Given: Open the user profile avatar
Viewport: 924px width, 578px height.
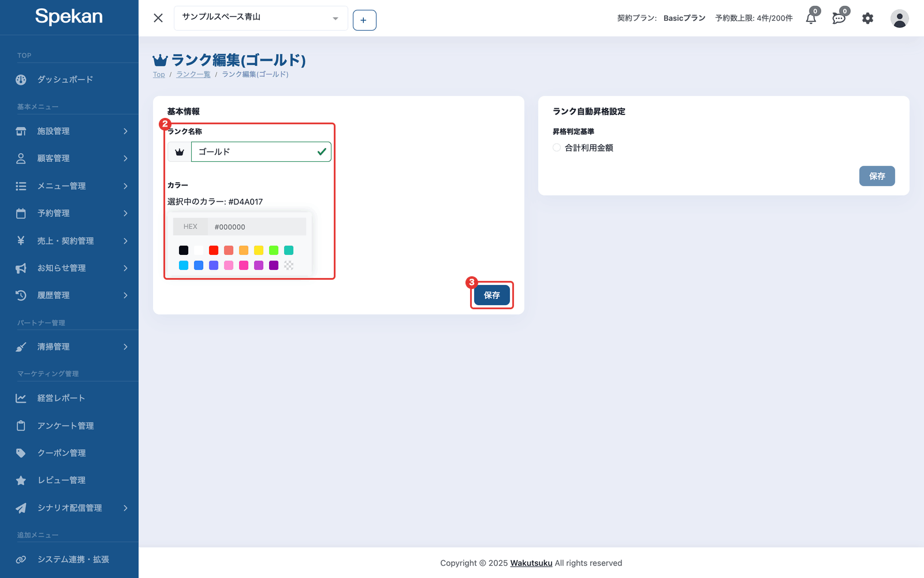Looking at the screenshot, I should click(x=899, y=18).
